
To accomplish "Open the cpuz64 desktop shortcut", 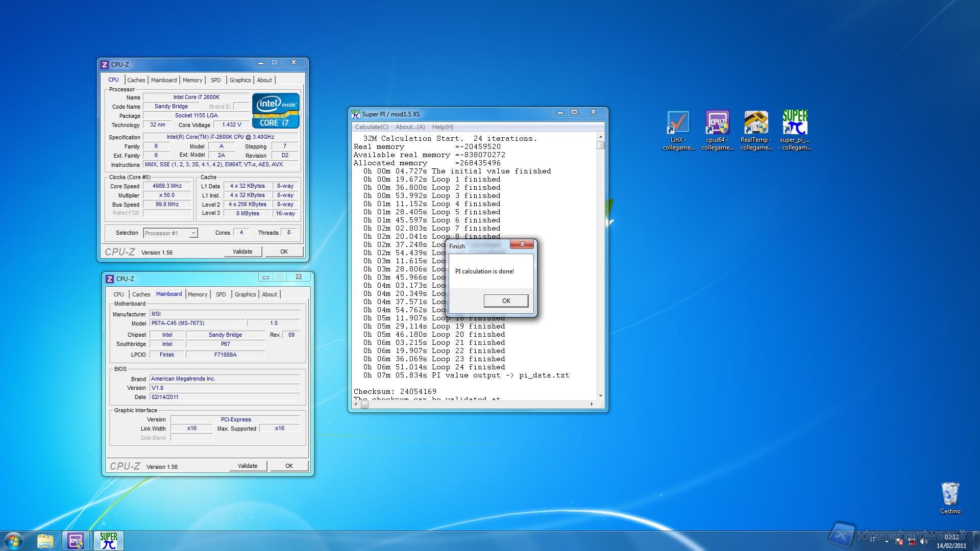I will (x=717, y=123).
